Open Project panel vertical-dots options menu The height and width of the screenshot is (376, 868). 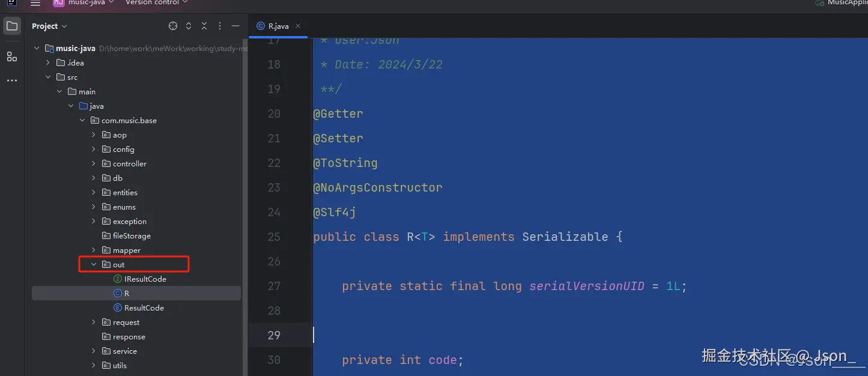[220, 26]
